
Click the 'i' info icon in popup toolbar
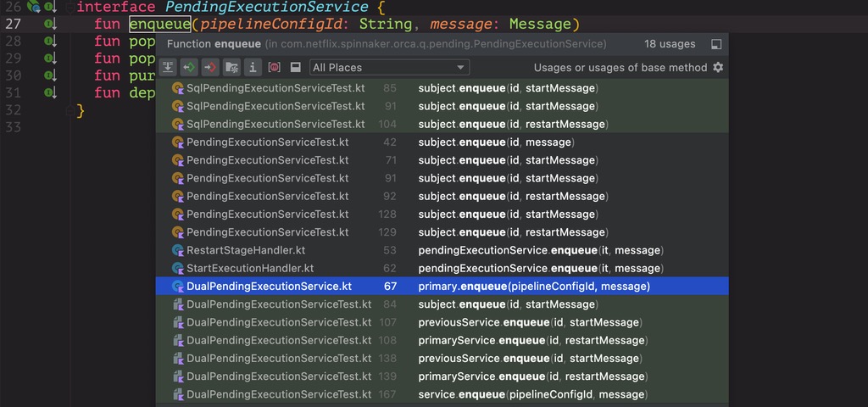click(x=253, y=67)
